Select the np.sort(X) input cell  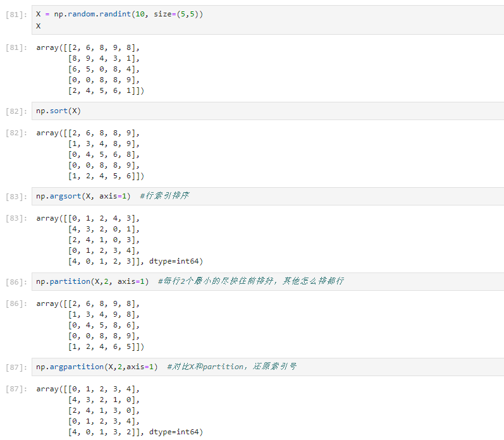pyautogui.click(x=267, y=111)
